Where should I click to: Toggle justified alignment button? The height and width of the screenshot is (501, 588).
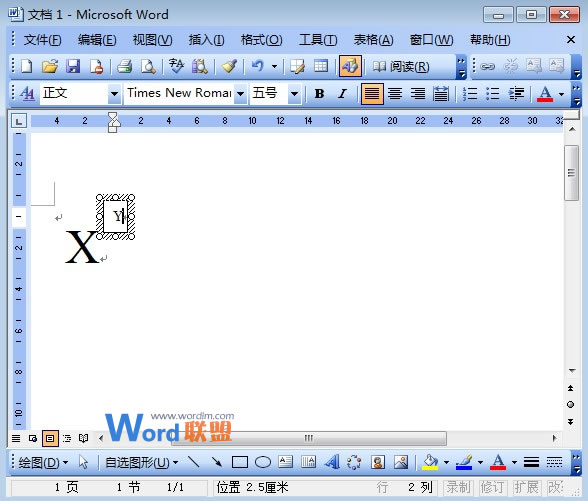pos(372,93)
